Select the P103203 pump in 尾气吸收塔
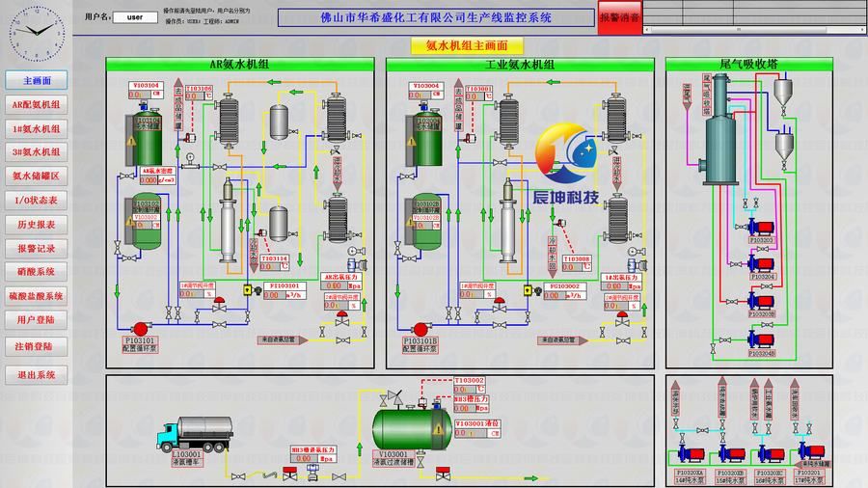The image size is (868, 488). [761, 228]
